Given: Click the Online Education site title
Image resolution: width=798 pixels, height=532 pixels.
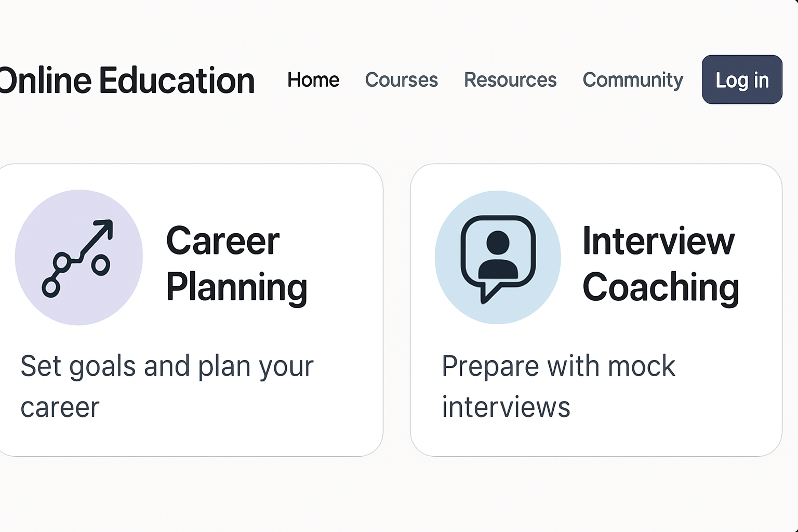Looking at the screenshot, I should (x=127, y=81).
